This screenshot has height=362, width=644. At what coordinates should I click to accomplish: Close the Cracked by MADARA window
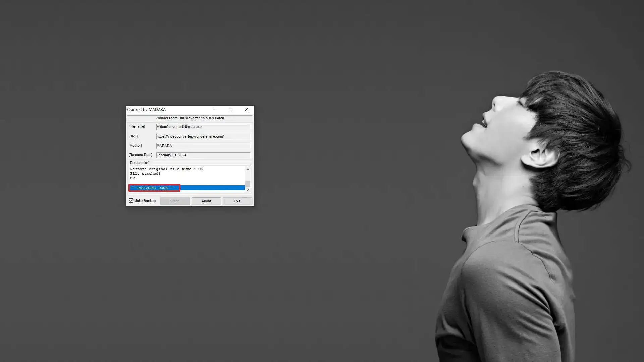246,110
